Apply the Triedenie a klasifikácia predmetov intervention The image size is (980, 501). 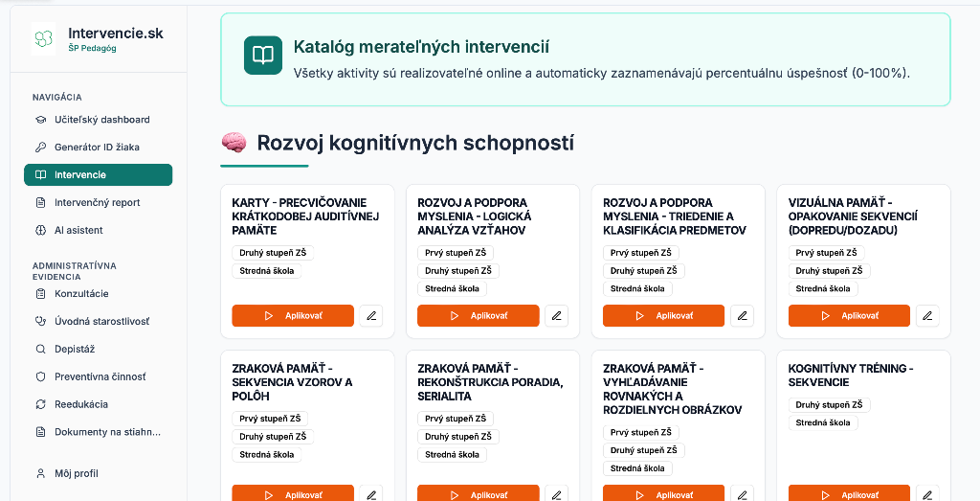click(x=664, y=316)
